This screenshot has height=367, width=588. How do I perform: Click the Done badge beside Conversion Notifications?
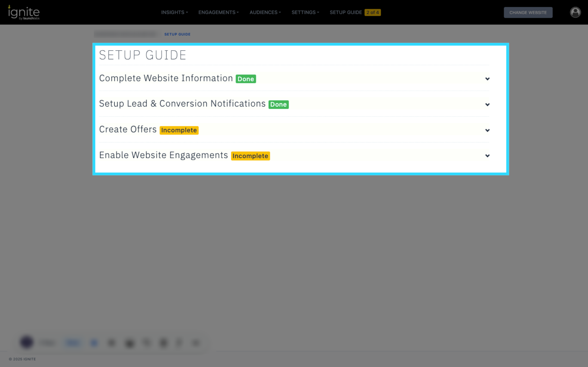pyautogui.click(x=278, y=104)
